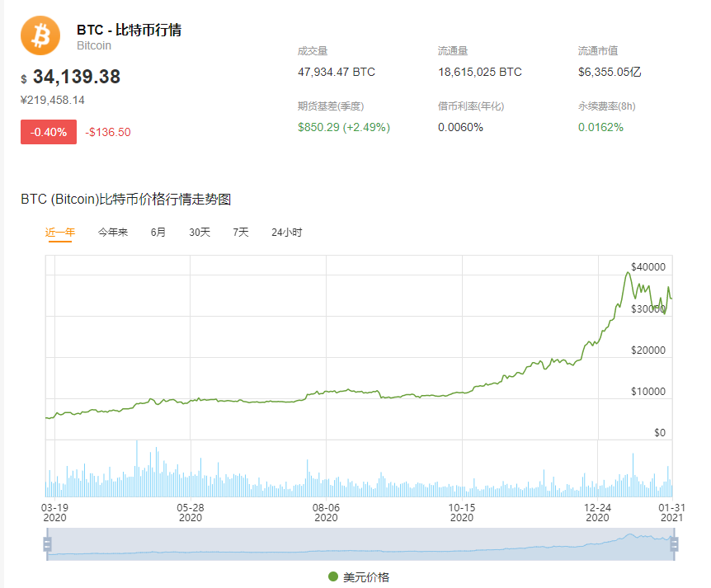Click the 成交量 label
The image size is (711, 588).
313,51
